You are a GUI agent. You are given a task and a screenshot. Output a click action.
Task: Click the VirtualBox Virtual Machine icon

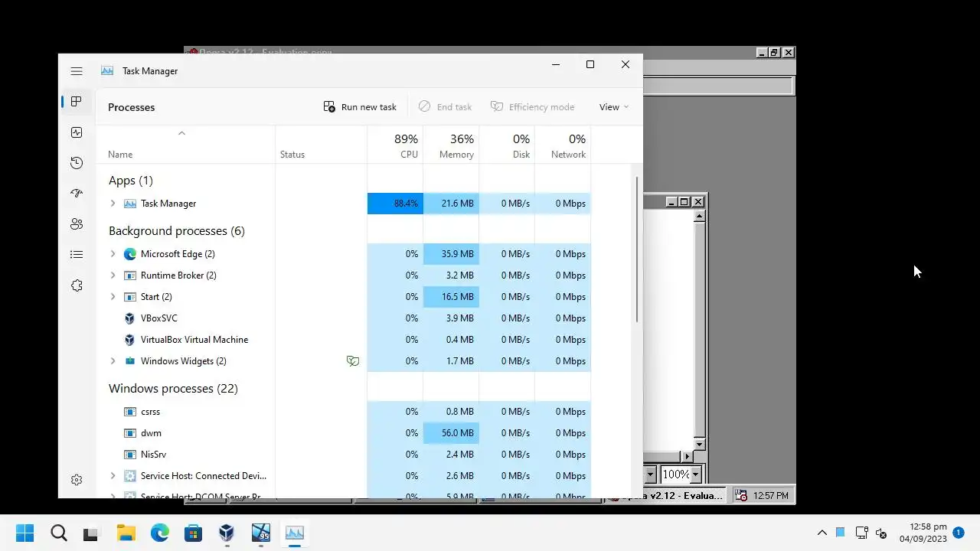130,340
